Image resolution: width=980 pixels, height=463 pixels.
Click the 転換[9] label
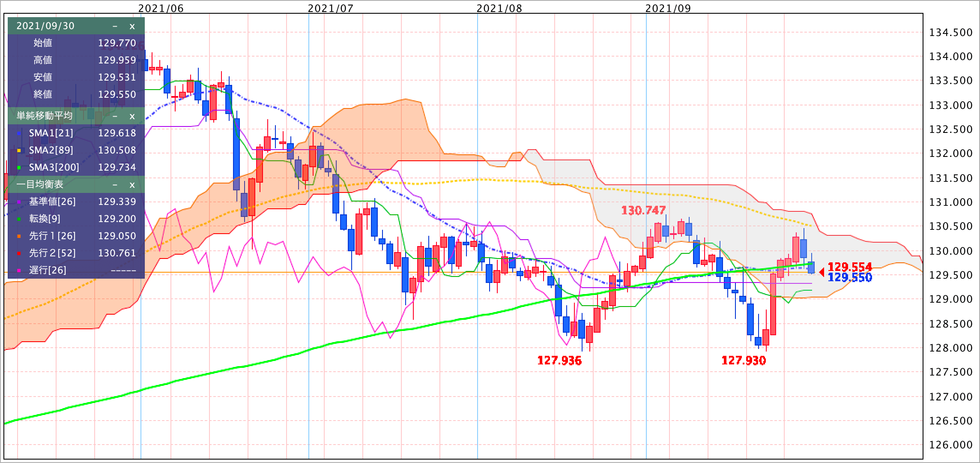(45, 219)
